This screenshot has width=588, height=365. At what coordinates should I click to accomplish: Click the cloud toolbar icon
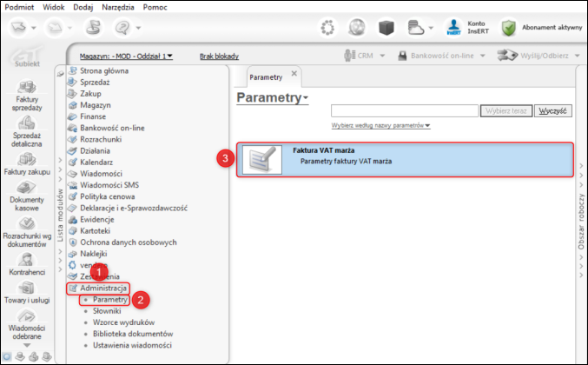[x=415, y=28]
